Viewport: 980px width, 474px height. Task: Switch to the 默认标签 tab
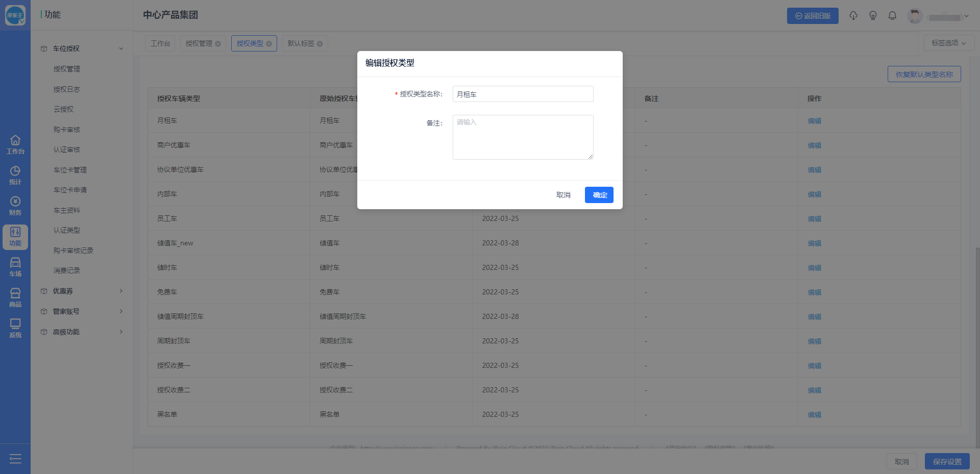[x=301, y=43]
